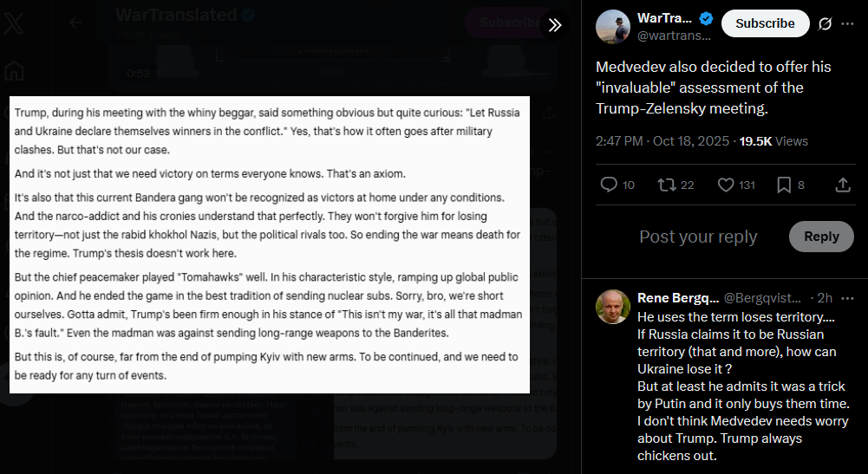Click the Grok slashed-circle icon near Subscribe
The height and width of the screenshot is (474, 868).
coord(825,23)
